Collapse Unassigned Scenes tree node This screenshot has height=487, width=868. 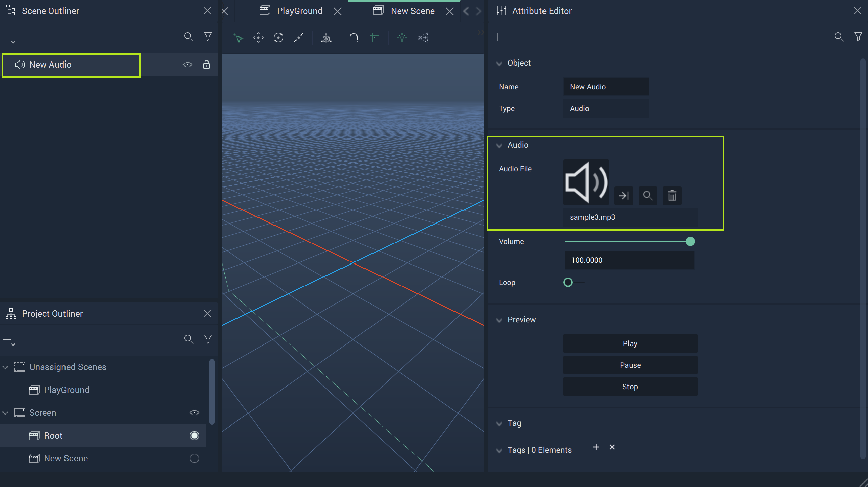pyautogui.click(x=5, y=367)
